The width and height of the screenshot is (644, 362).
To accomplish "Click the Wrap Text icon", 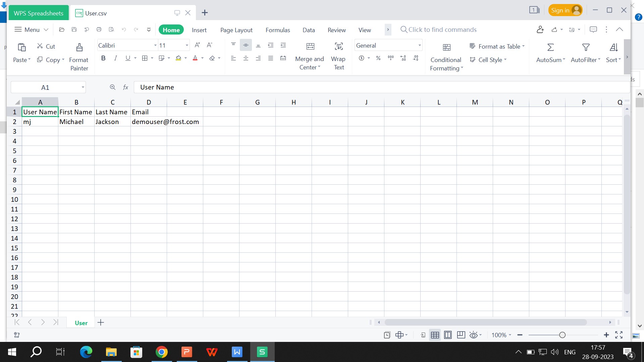I will click(339, 46).
